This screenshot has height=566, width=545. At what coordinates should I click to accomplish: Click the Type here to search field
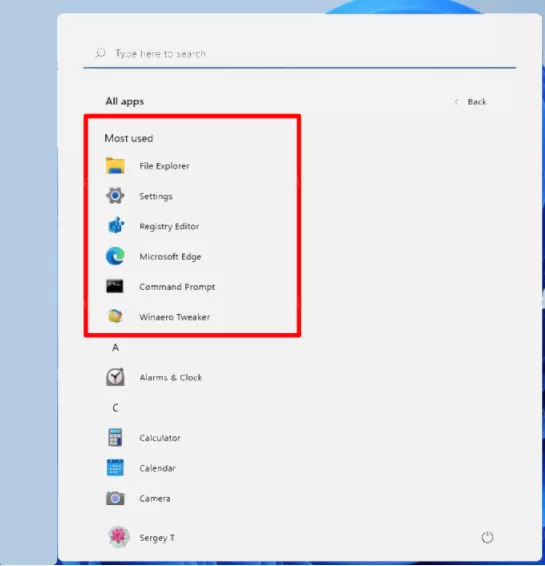pos(300,54)
